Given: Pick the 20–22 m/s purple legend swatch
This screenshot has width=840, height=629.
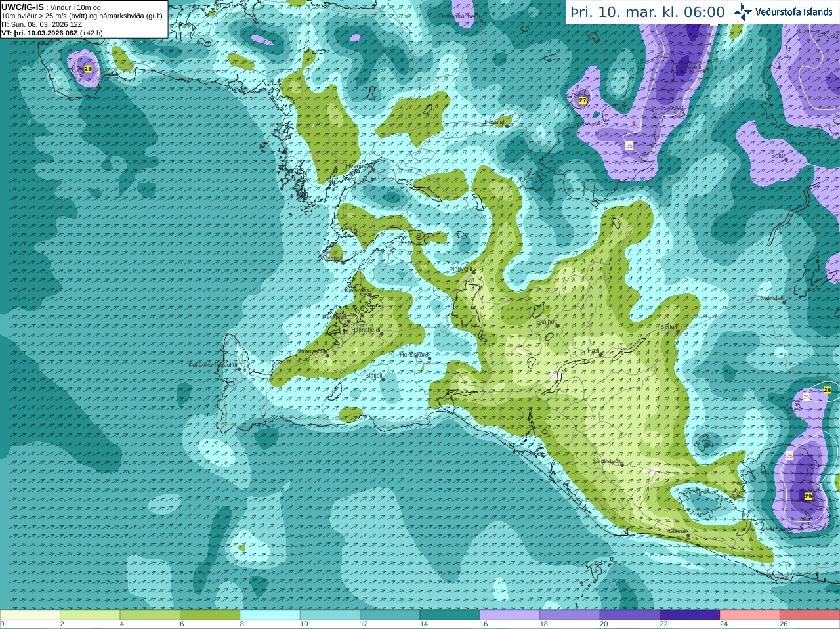Looking at the screenshot, I should (629, 615).
